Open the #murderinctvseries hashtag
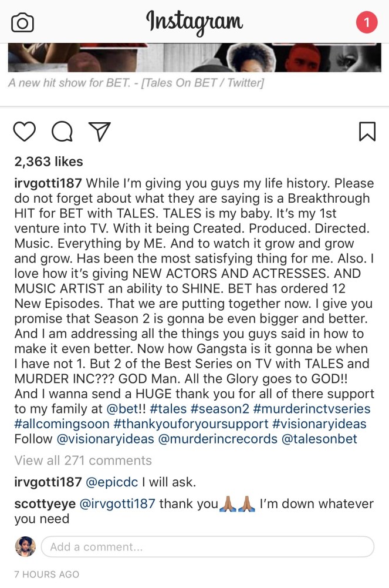The image size is (389, 588). (320, 408)
